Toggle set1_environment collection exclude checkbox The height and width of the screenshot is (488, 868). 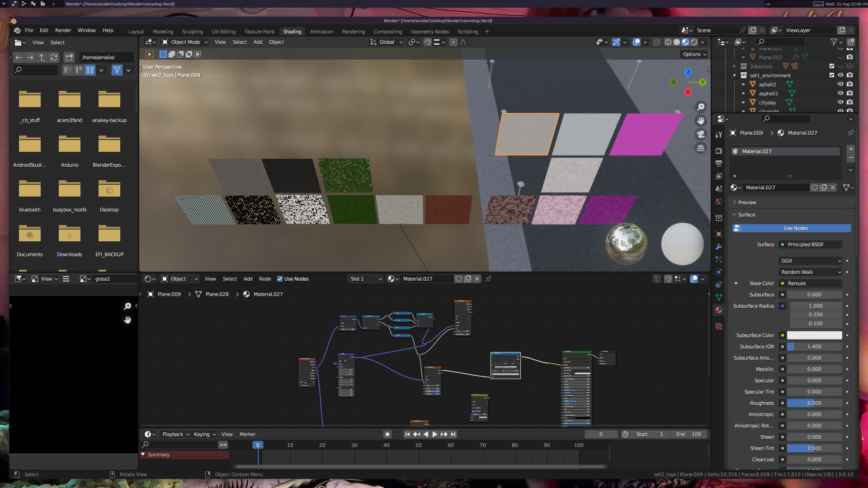832,75
